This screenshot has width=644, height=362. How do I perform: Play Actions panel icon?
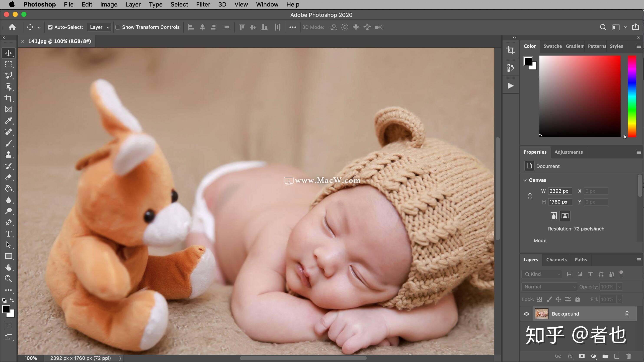[511, 86]
